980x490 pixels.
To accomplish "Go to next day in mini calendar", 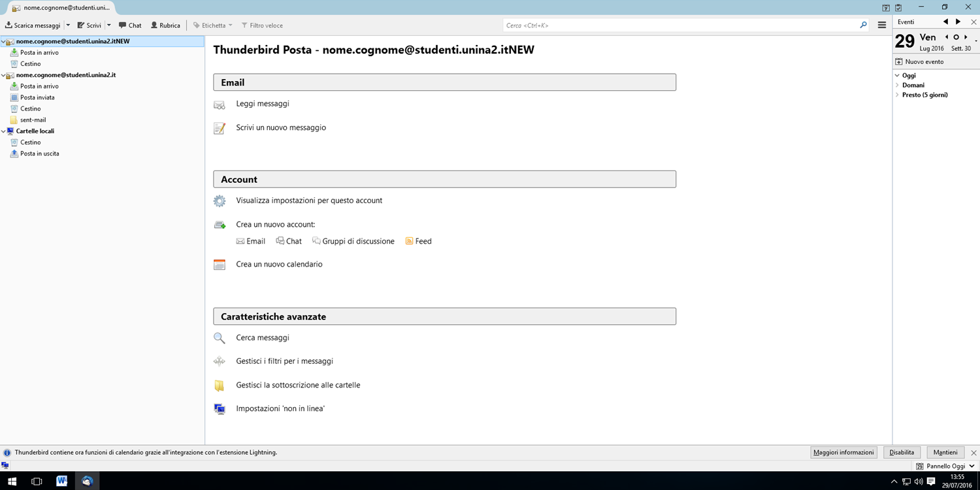I will pos(966,37).
